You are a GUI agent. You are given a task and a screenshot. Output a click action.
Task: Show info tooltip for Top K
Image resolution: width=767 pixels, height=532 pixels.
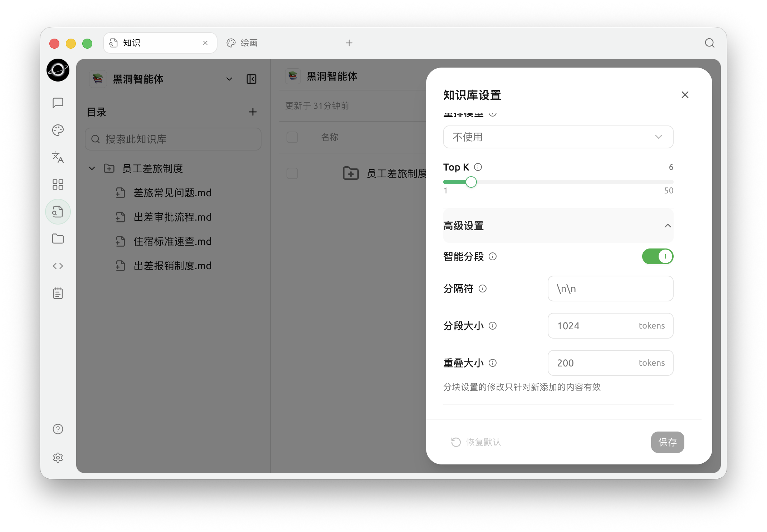click(478, 167)
